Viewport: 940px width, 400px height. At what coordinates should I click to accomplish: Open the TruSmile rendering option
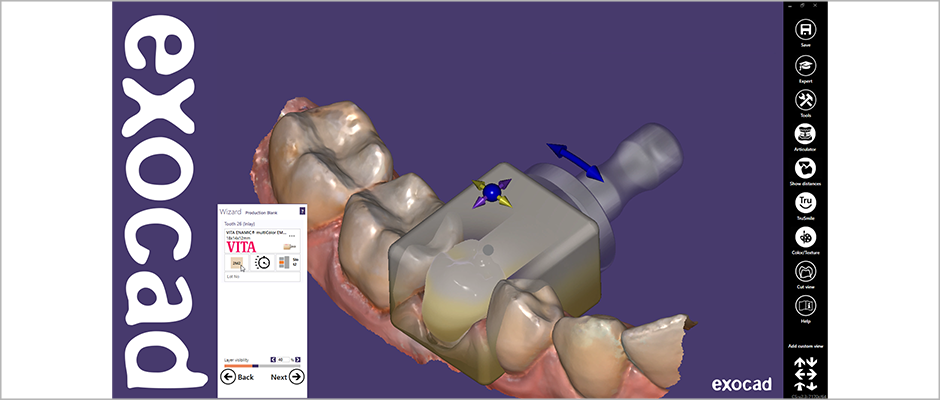pyautogui.click(x=806, y=203)
